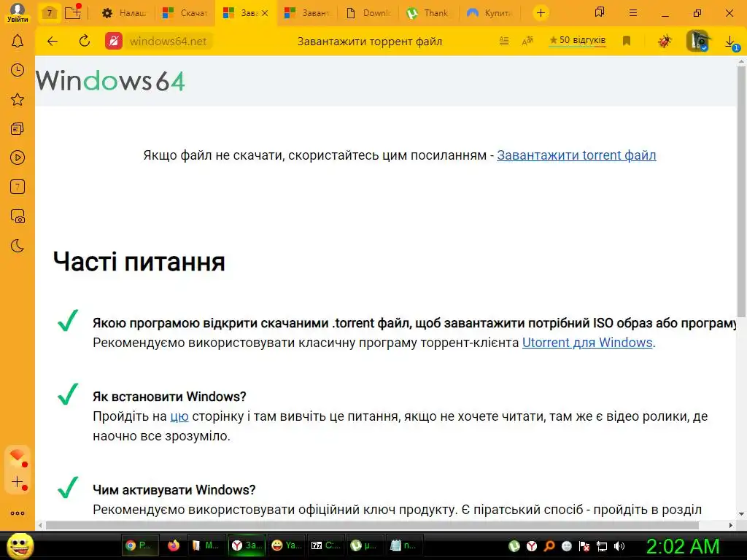The height and width of the screenshot is (560, 747).
Task: Open screenshot camera tool in sidebar
Action: pos(18,216)
